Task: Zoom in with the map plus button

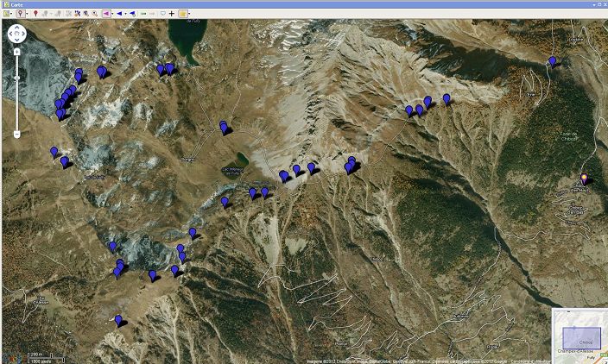Action: [16, 52]
